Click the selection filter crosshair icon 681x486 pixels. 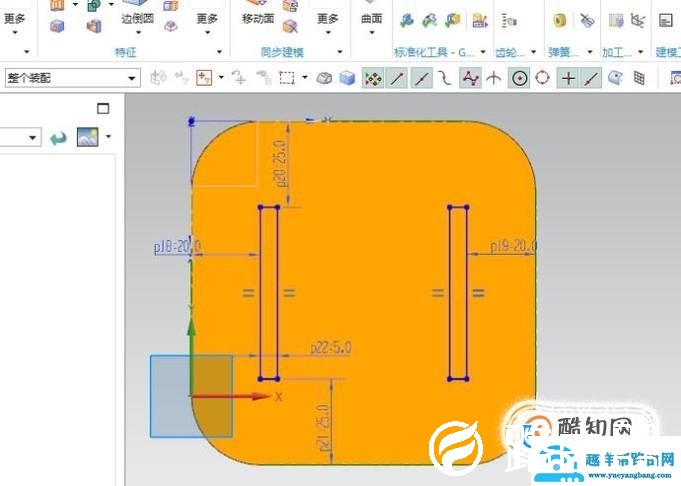click(204, 78)
